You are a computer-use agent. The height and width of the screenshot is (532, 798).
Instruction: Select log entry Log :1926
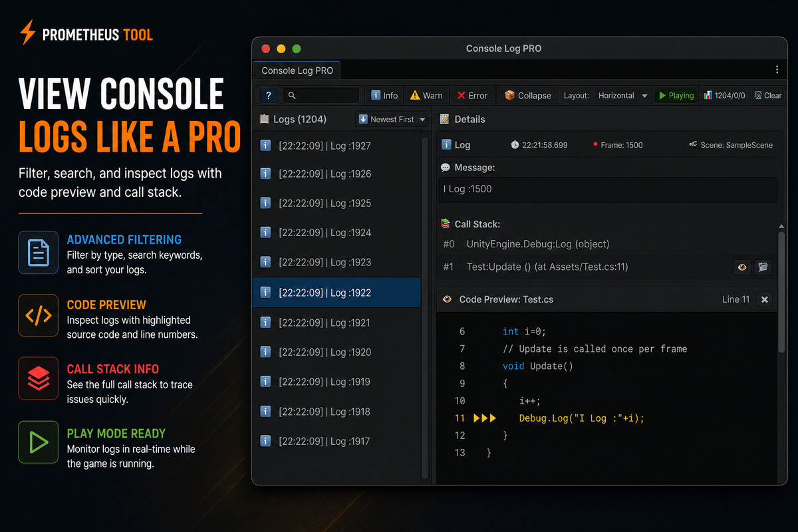click(336, 174)
